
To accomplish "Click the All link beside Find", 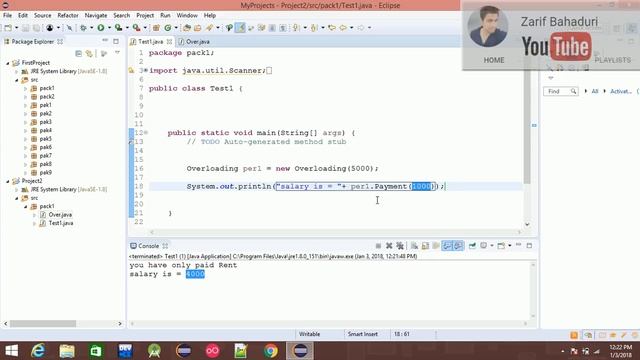I will click(595, 91).
